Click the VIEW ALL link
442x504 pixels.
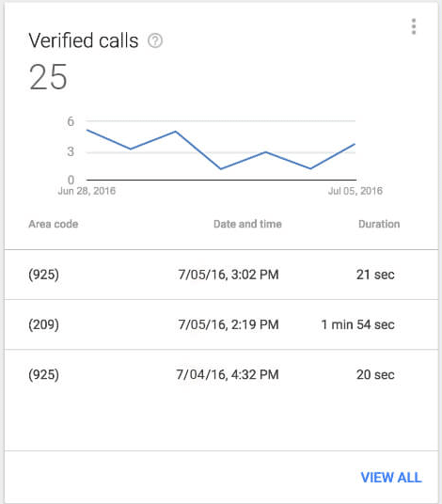391,478
